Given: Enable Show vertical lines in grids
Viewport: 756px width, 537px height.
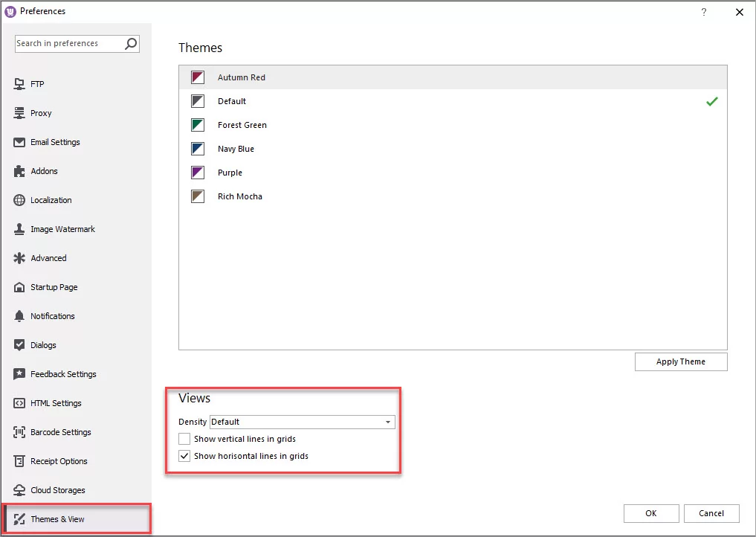Looking at the screenshot, I should pos(184,439).
